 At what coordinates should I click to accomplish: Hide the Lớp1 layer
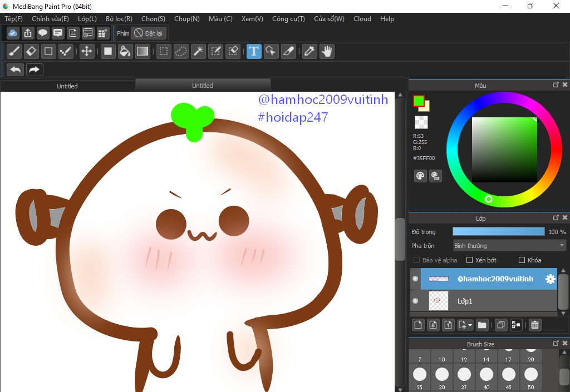point(415,301)
